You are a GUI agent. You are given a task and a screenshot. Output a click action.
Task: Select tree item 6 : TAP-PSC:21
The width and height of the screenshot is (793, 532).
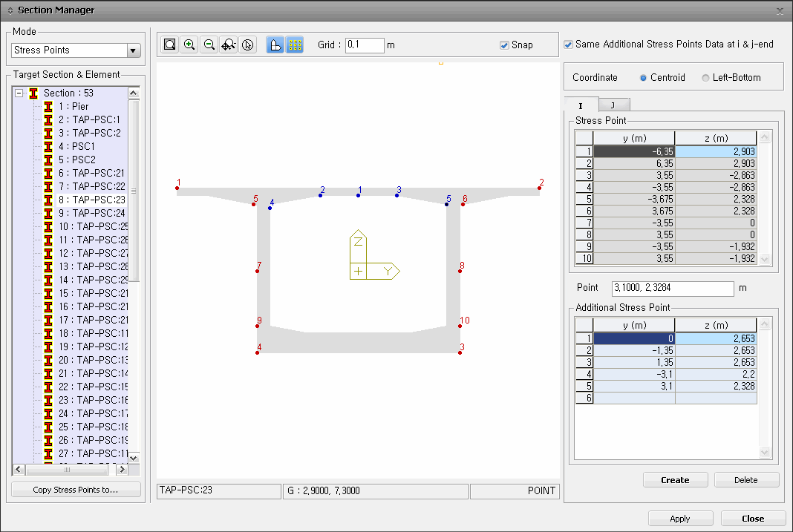click(x=91, y=174)
